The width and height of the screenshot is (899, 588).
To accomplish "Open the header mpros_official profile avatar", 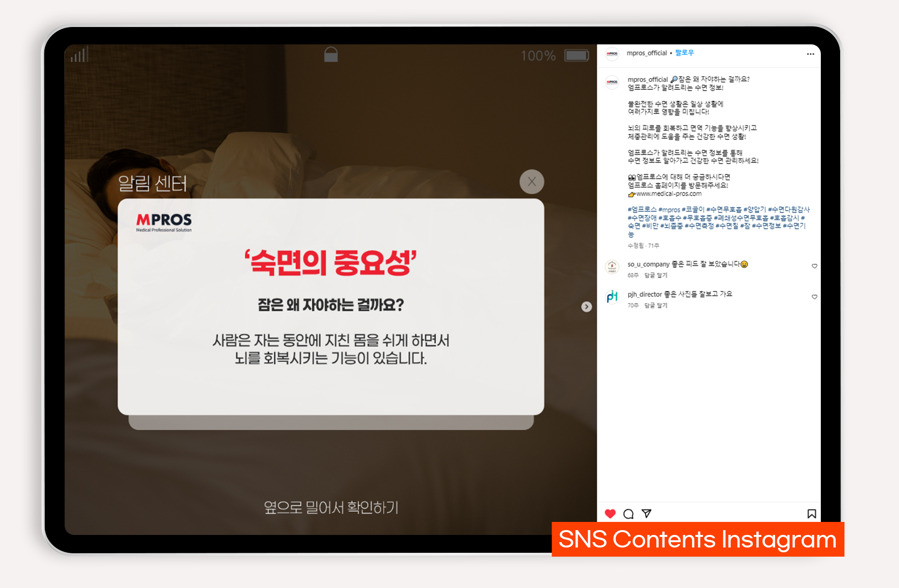I will (612, 54).
